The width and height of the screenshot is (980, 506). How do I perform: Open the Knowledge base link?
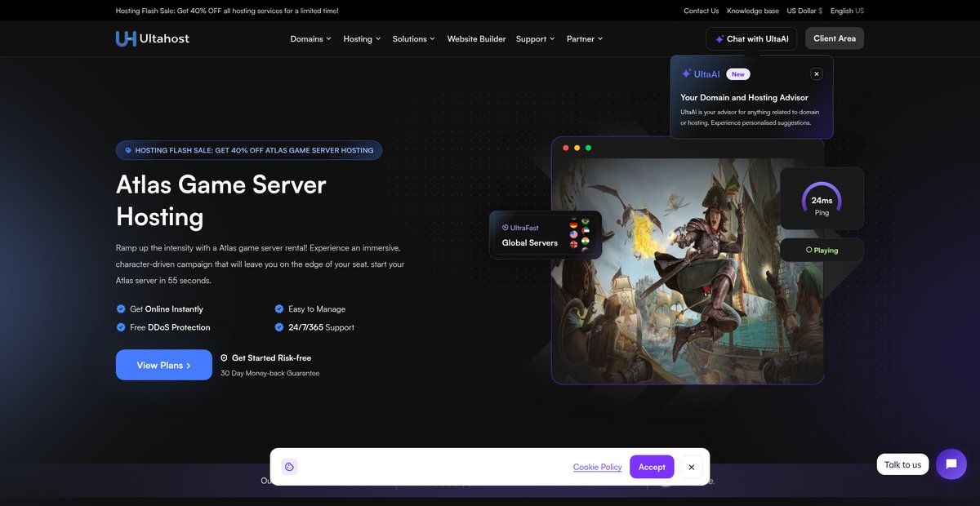(753, 11)
